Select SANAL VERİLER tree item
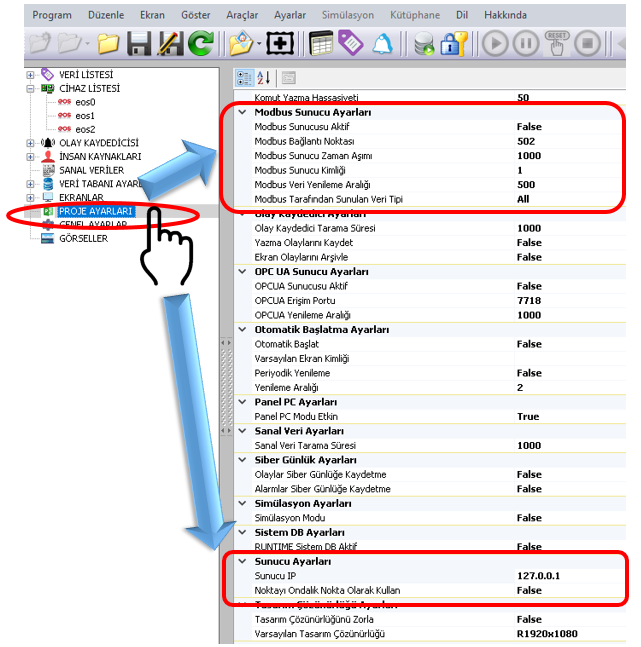 (x=91, y=170)
